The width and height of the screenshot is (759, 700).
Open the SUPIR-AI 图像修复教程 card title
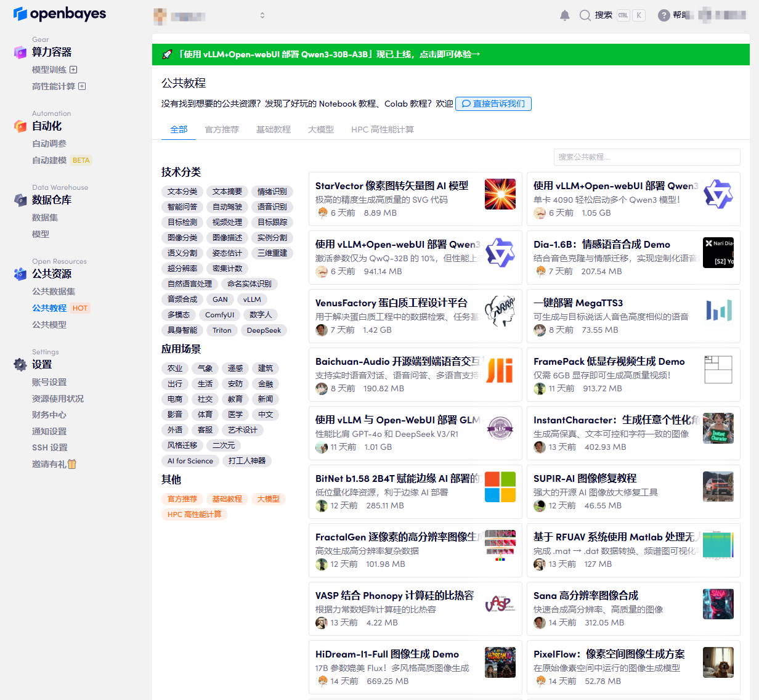click(x=585, y=478)
